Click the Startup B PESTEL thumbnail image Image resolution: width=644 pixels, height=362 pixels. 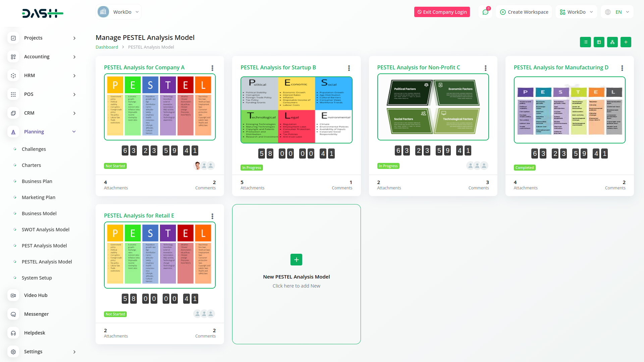[296, 110]
